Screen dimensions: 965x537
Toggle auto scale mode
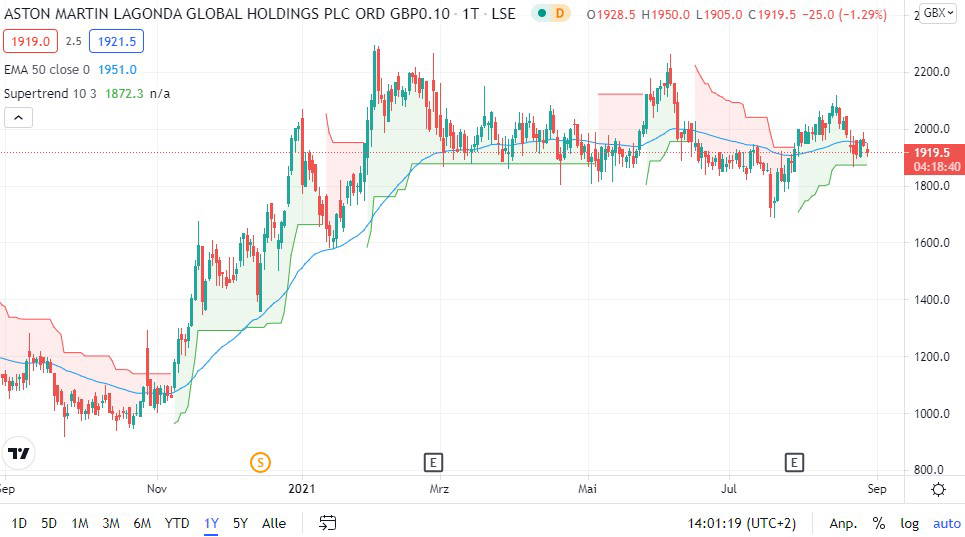[947, 523]
